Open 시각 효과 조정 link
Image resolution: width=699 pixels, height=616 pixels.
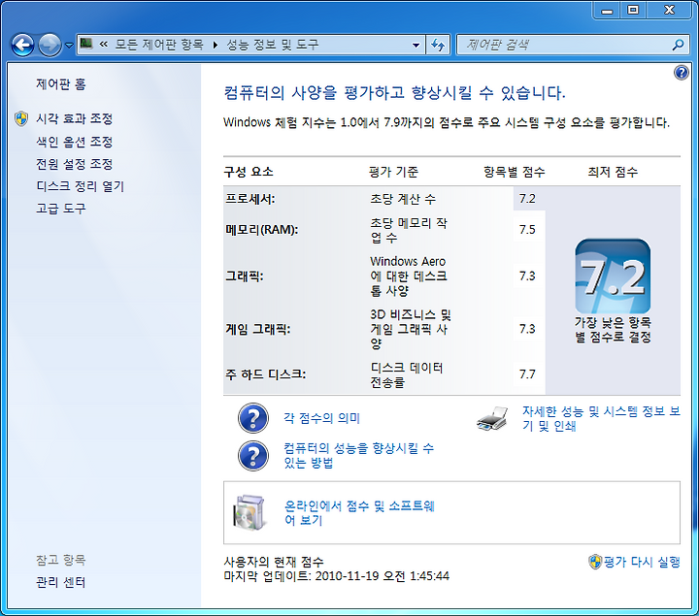[x=74, y=119]
